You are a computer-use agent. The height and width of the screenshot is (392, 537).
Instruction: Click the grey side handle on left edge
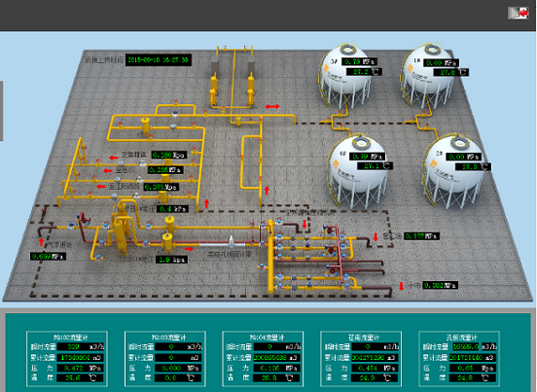tap(1, 111)
